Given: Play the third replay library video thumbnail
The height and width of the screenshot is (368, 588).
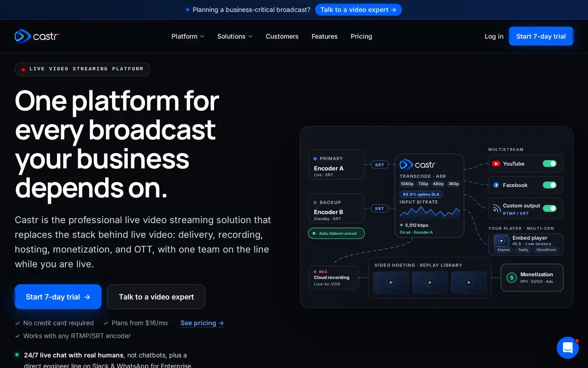Looking at the screenshot, I should click(469, 282).
